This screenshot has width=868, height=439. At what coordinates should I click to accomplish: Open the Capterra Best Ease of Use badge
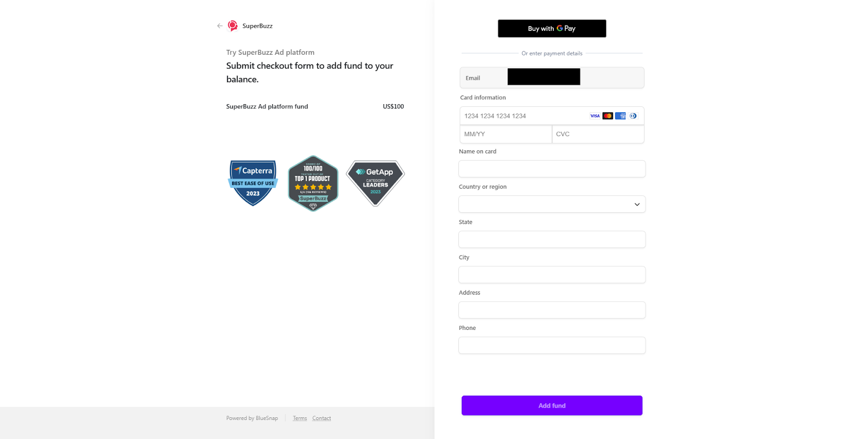pyautogui.click(x=253, y=183)
